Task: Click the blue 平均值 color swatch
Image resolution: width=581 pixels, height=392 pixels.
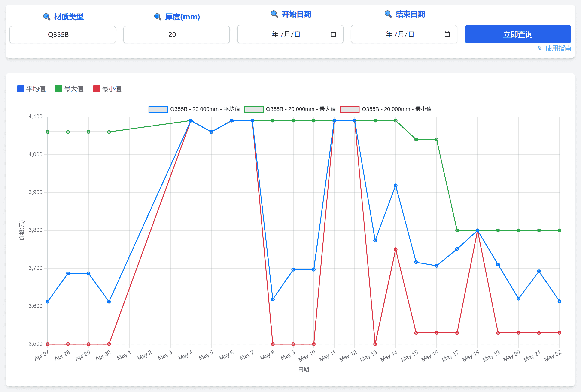Action: coord(21,89)
